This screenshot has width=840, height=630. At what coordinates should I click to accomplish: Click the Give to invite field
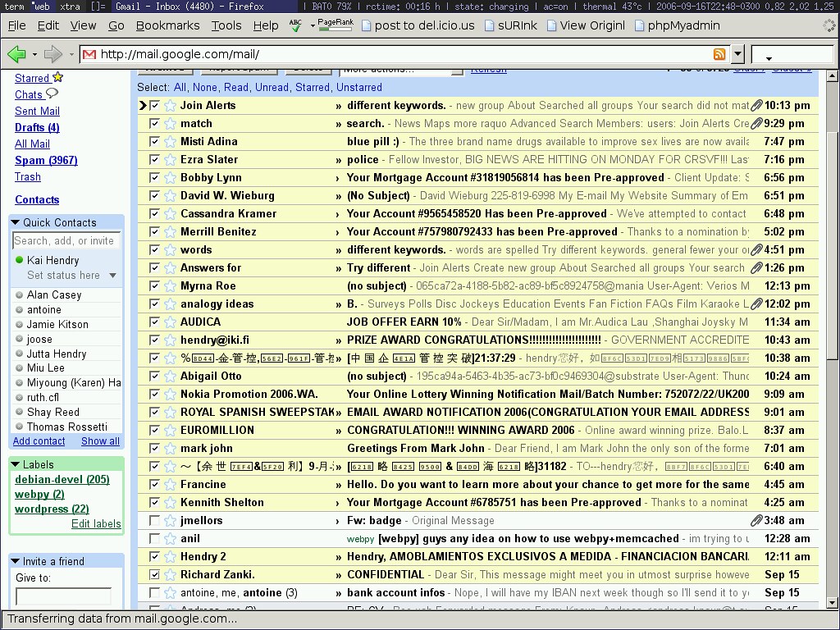pos(64,596)
